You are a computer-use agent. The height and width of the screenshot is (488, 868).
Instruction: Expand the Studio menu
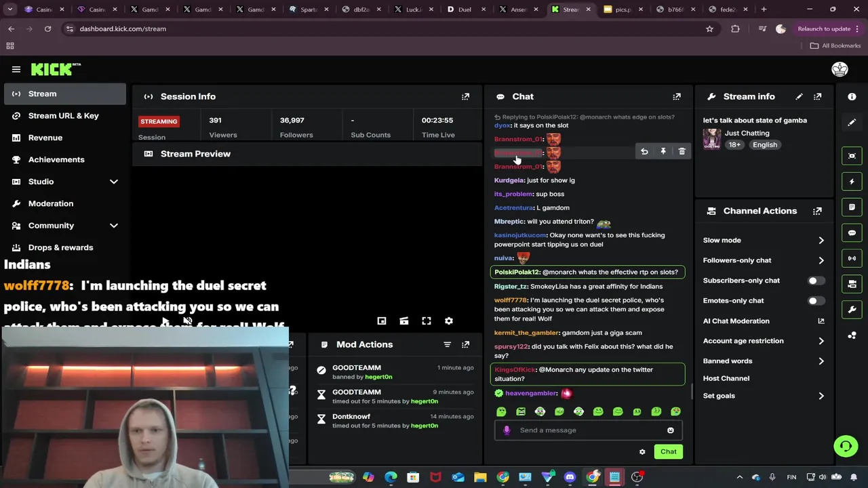point(65,182)
